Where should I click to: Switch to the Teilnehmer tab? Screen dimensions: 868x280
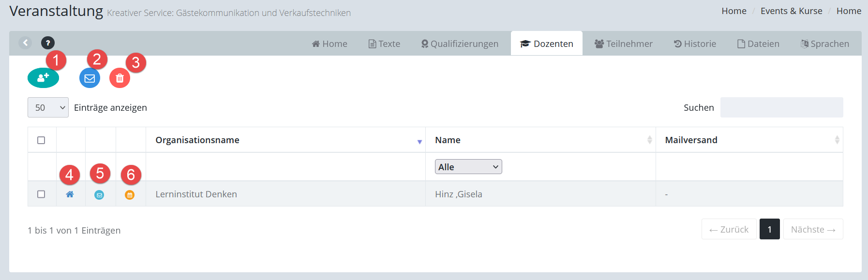[623, 44]
